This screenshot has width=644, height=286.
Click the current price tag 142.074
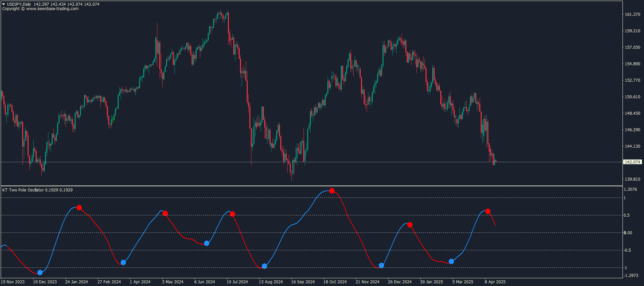pyautogui.click(x=632, y=162)
